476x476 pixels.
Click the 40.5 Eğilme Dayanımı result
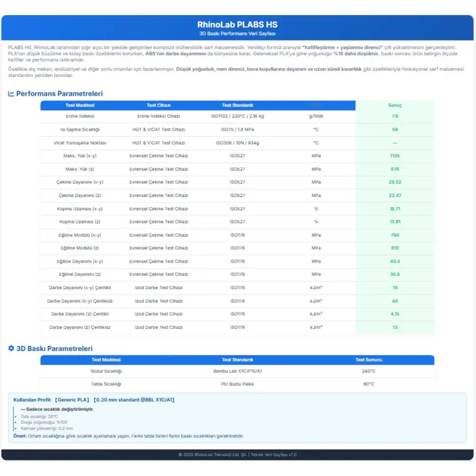point(395,261)
